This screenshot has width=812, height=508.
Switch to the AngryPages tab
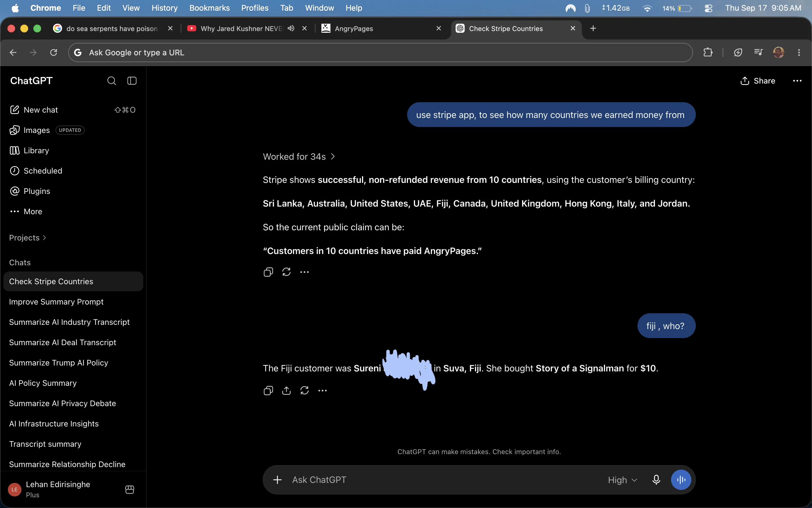(x=381, y=29)
